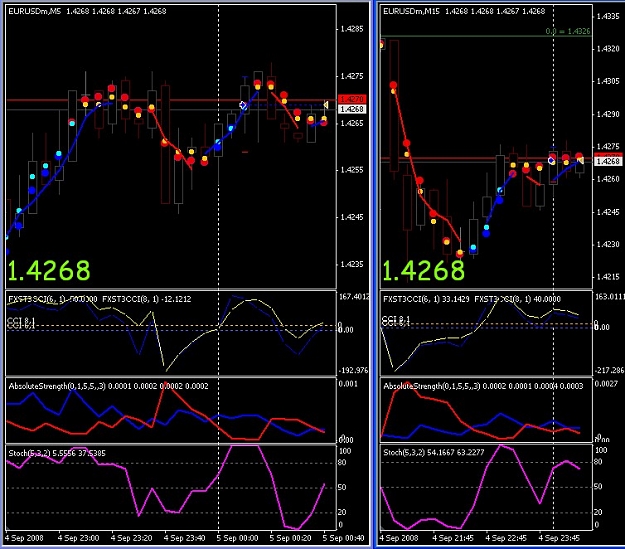Screen dimensions: 625x549
Task: Click the yellow arrow price marker in M15 chart
Action: (580, 160)
